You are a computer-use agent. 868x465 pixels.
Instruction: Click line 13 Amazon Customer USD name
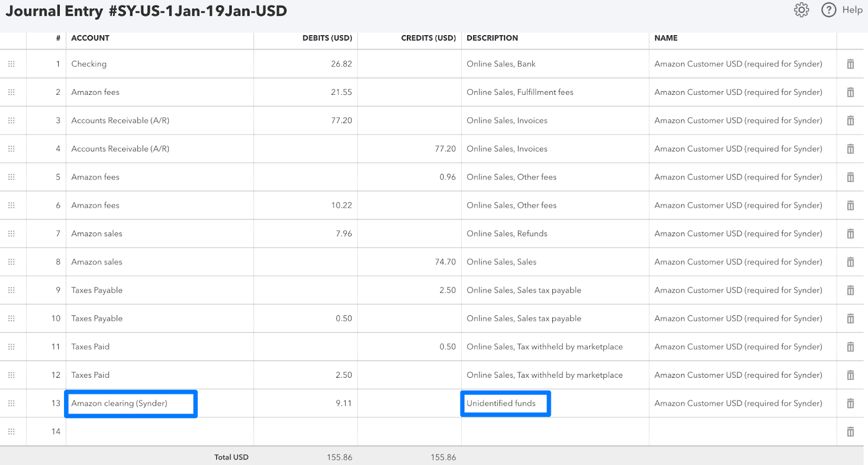(738, 403)
